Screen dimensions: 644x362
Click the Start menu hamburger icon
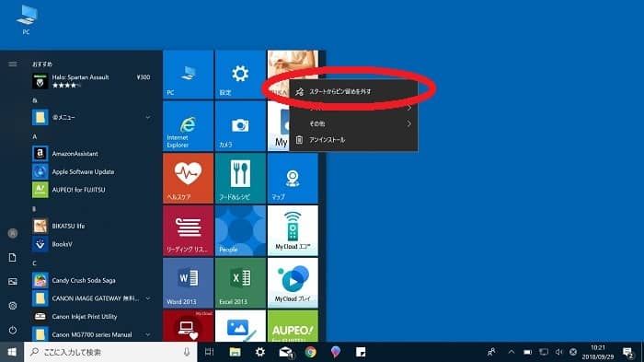13,64
